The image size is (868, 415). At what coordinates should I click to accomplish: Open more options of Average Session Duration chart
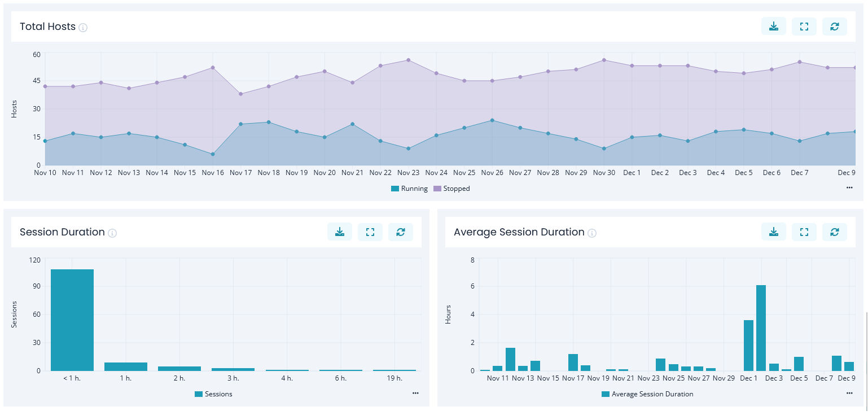(849, 393)
